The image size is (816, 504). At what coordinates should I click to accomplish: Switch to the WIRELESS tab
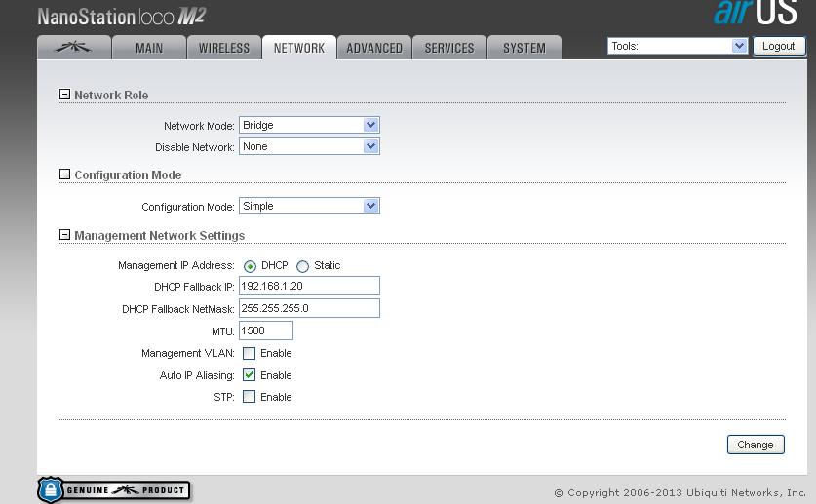[x=224, y=48]
